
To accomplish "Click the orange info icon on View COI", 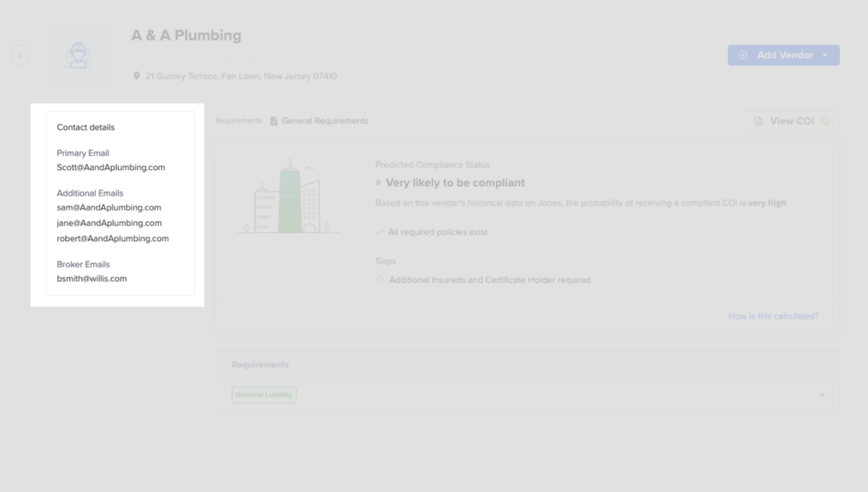I will [x=826, y=121].
